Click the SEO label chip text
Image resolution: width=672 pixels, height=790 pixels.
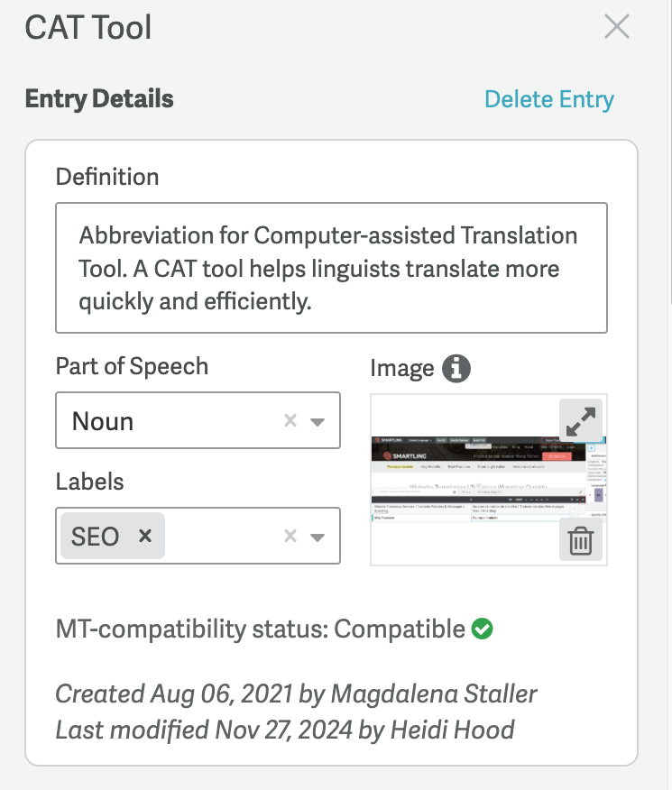click(x=95, y=537)
